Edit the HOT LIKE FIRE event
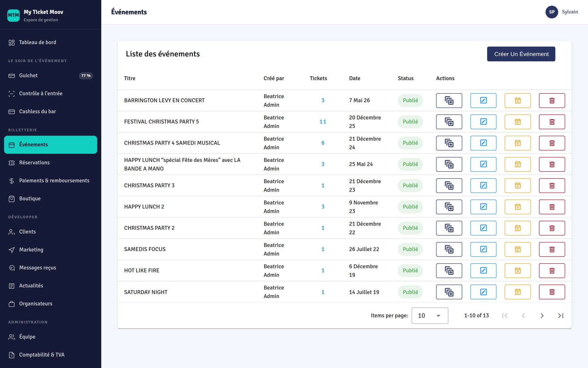The height and width of the screenshot is (368, 588). pyautogui.click(x=483, y=271)
